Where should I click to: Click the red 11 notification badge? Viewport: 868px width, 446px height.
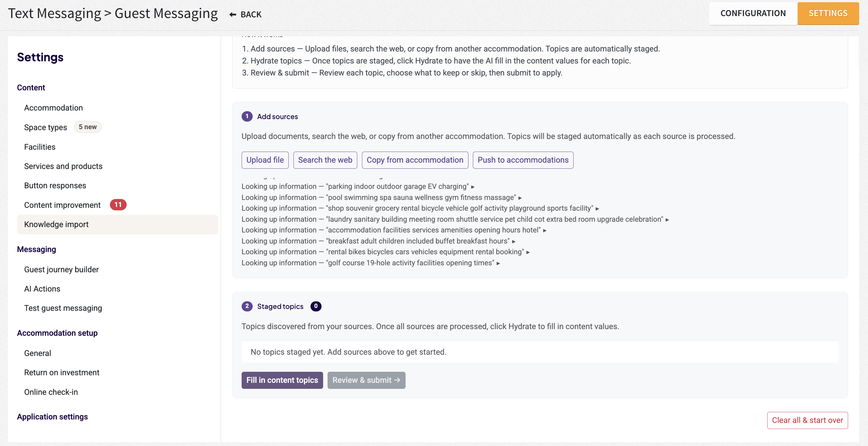[x=118, y=205]
